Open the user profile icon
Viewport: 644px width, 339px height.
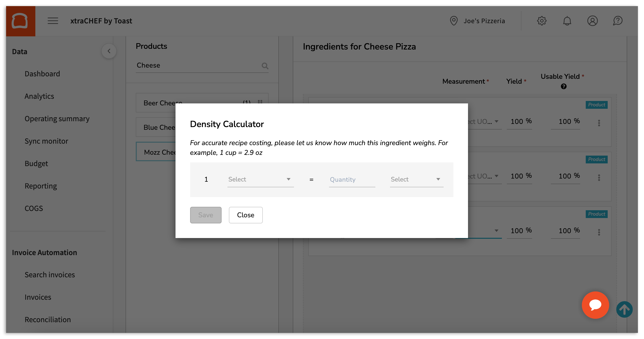coord(592,21)
